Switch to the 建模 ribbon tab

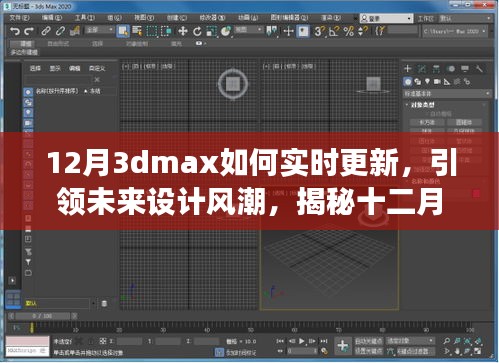tap(26, 44)
